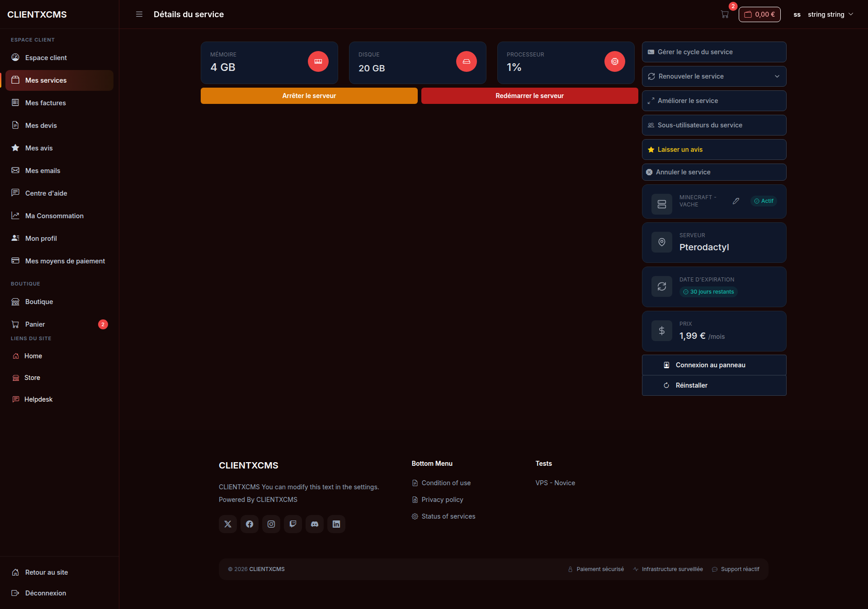Open the LinkedIn social icon
Screen dimensions: 868x609
(336, 524)
